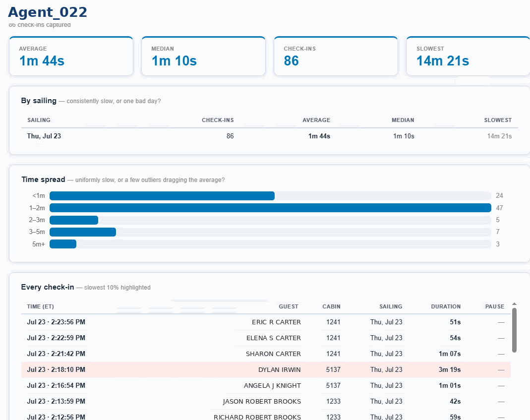The image size is (530, 420).
Task: Click the SLOWEST column header in sailing table
Action: tap(498, 120)
